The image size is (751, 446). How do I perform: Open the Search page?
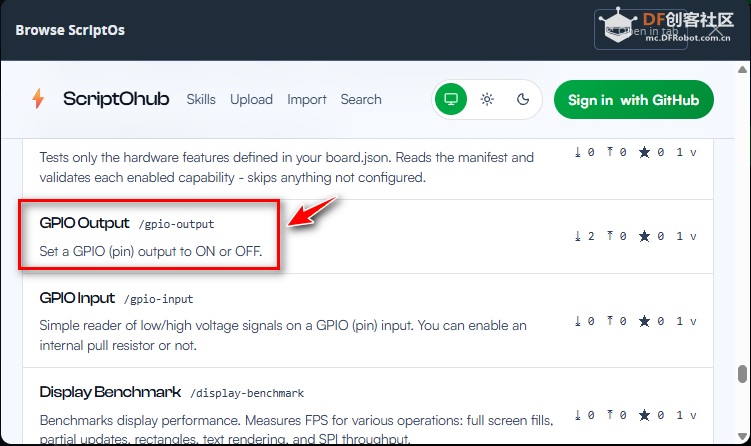click(x=360, y=99)
